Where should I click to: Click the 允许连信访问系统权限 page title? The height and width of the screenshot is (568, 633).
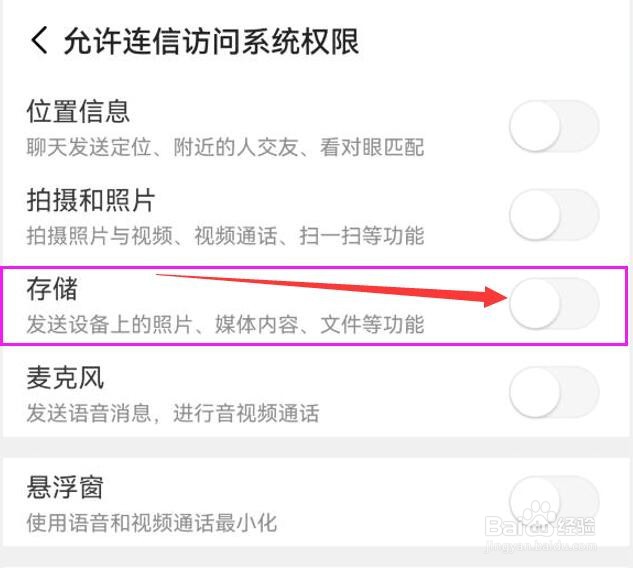coord(212,41)
